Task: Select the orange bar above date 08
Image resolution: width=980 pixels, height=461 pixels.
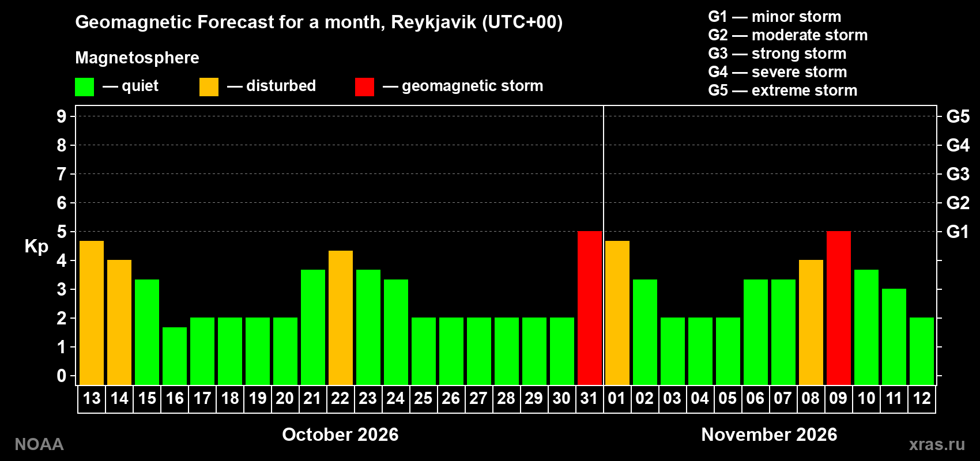Action: 811,323
